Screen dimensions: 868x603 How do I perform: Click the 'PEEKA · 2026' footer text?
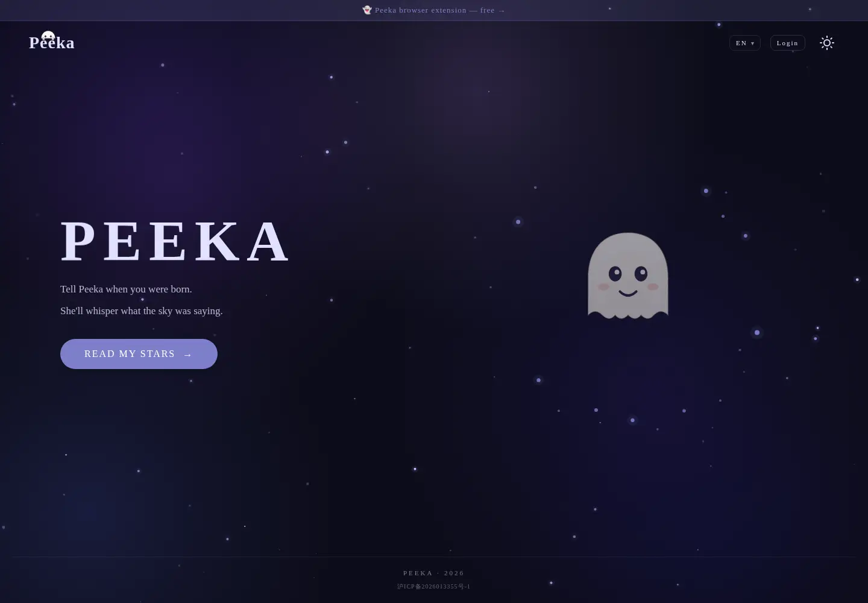[434, 573]
